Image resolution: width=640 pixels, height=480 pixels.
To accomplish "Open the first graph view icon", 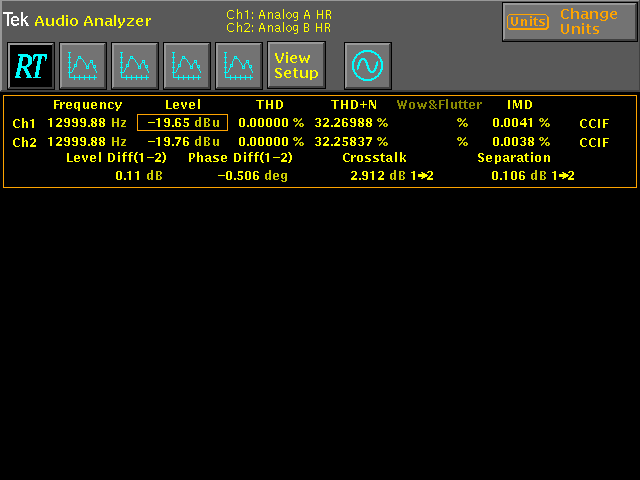I will (83, 66).
